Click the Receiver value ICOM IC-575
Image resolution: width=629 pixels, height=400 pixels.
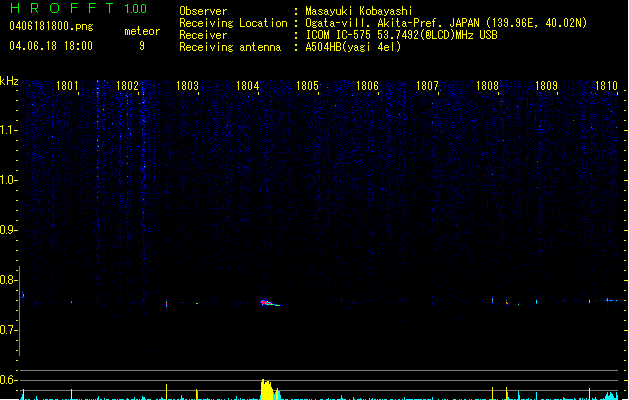click(x=339, y=35)
